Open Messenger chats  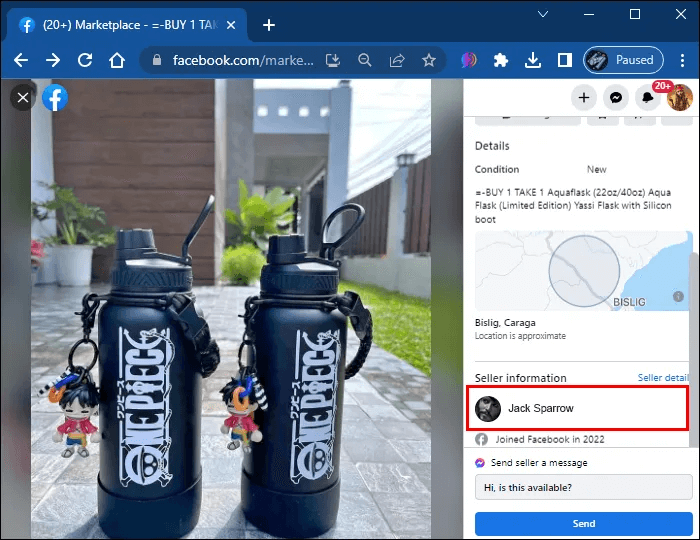[616, 97]
